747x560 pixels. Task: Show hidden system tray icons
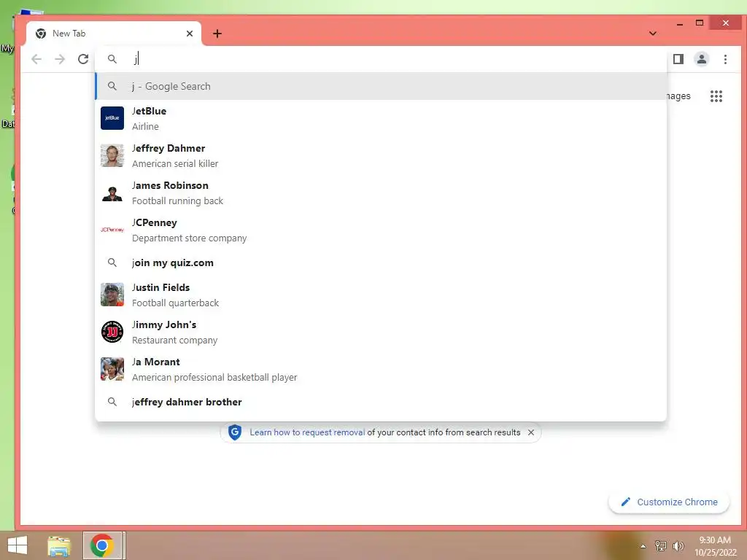click(x=643, y=546)
